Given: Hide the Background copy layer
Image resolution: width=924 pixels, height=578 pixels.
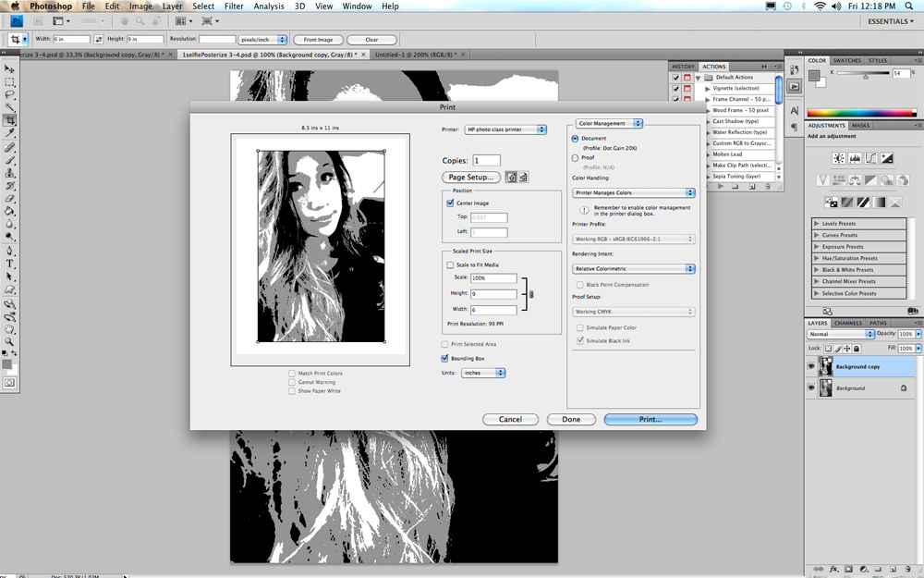Looking at the screenshot, I should [x=811, y=366].
